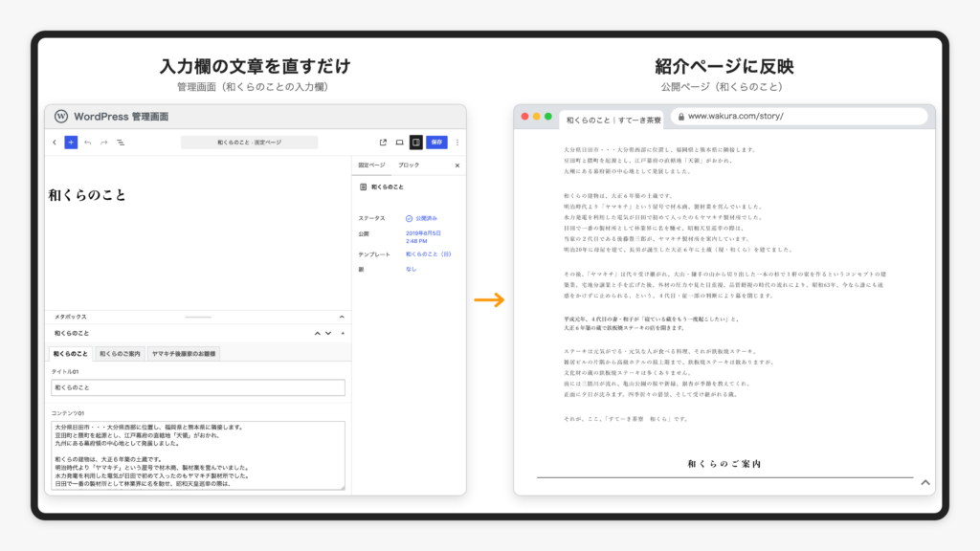Toggle the 和くらのこと metabox small triangle
980x551 pixels.
(343, 334)
